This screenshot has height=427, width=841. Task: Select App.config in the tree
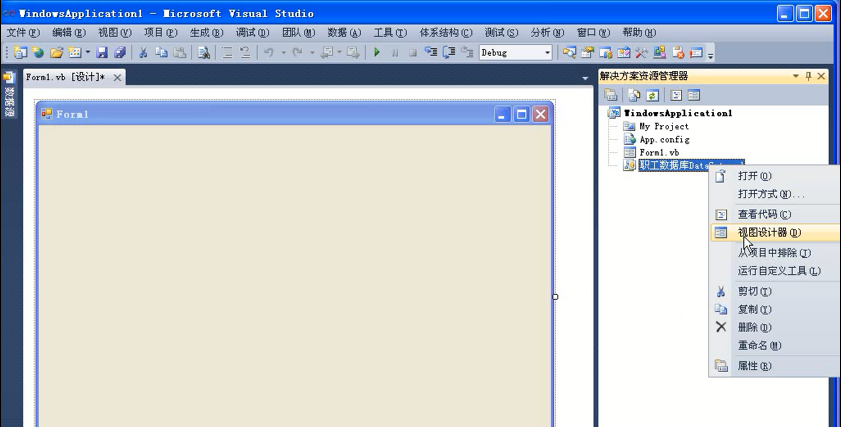664,139
